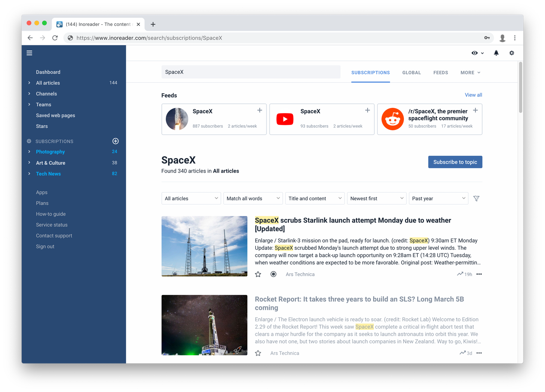Open the Title and content dropdown

(x=315, y=198)
